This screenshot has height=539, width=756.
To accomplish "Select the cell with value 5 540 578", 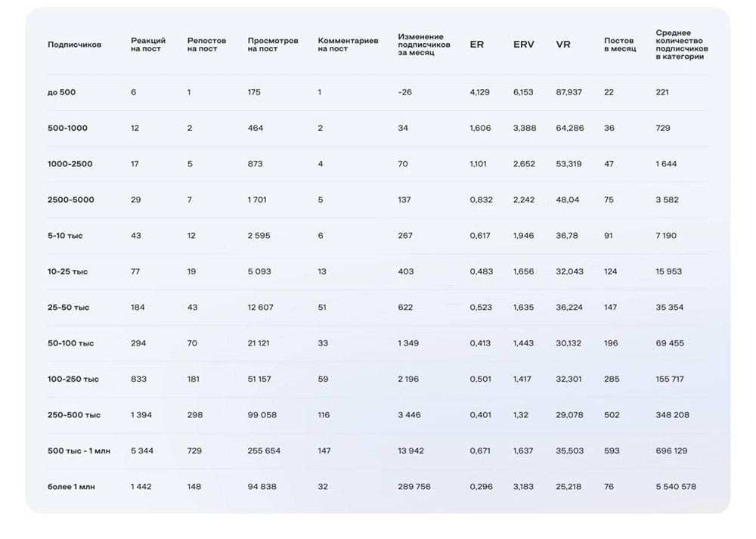I will point(676,487).
